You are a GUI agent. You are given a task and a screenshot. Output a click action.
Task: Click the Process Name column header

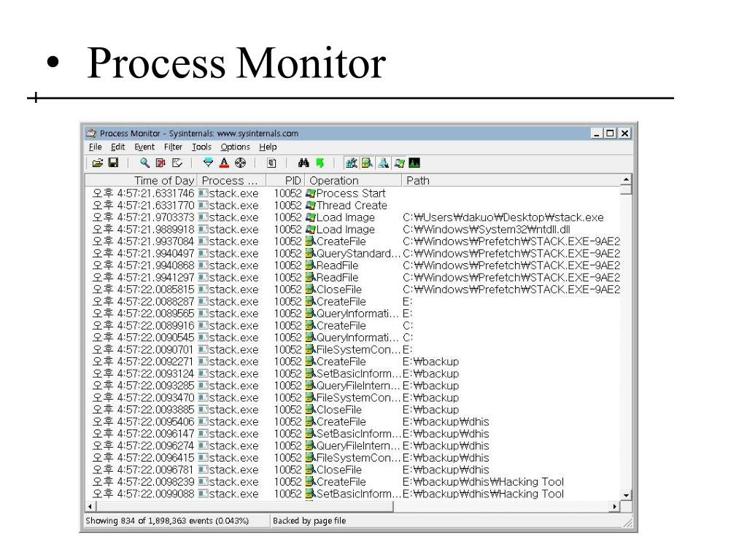(232, 181)
